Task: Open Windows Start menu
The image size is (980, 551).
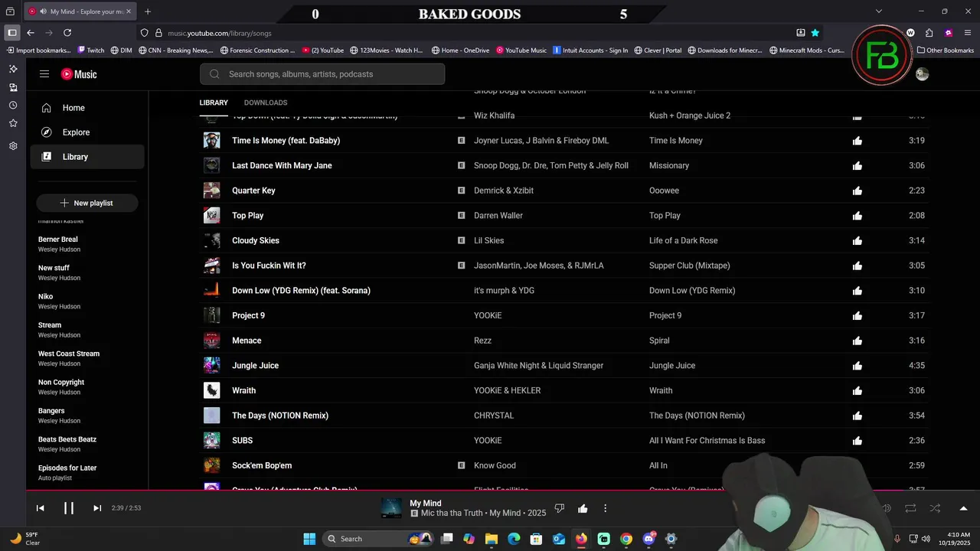Action: pyautogui.click(x=309, y=539)
